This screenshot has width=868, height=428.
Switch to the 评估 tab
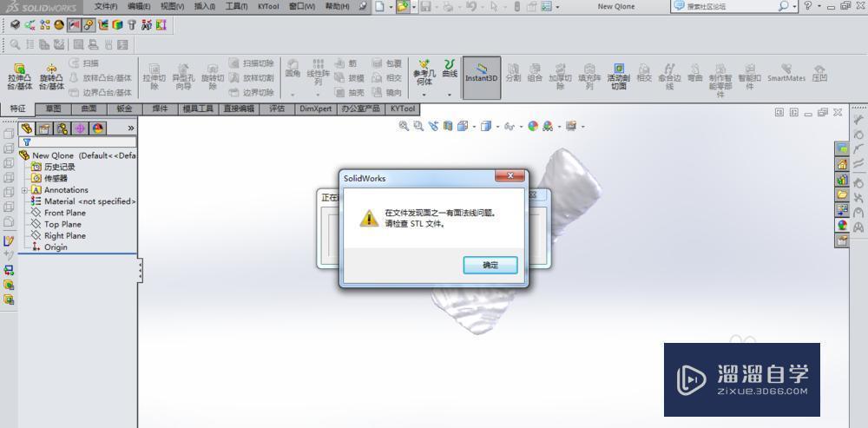coord(277,109)
